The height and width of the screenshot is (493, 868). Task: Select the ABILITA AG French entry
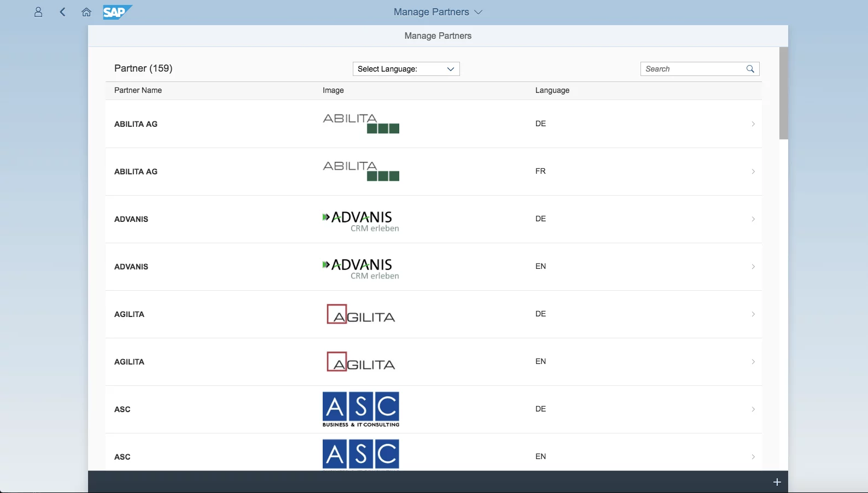coord(136,172)
